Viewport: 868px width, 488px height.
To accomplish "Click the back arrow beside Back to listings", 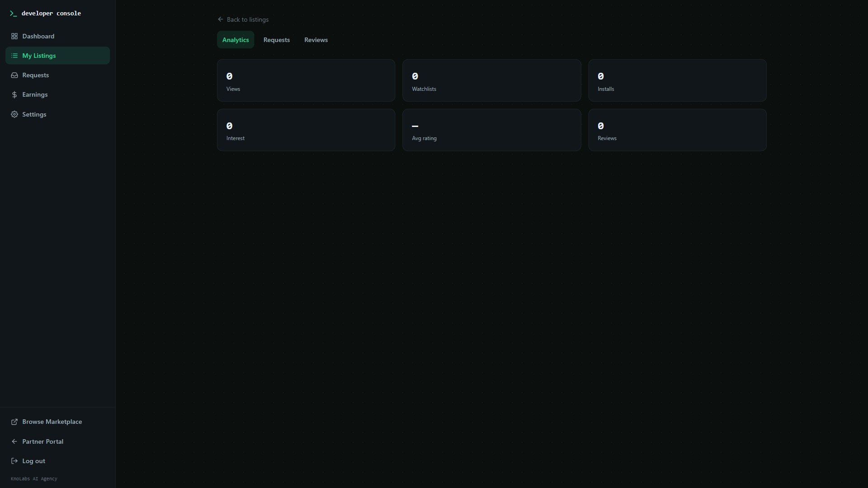I will point(221,19).
